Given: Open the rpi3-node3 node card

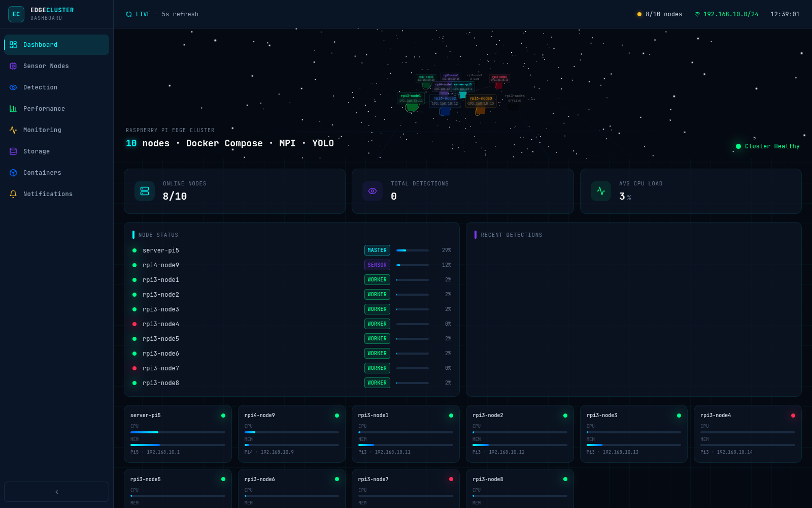Looking at the screenshot, I should [x=634, y=434].
